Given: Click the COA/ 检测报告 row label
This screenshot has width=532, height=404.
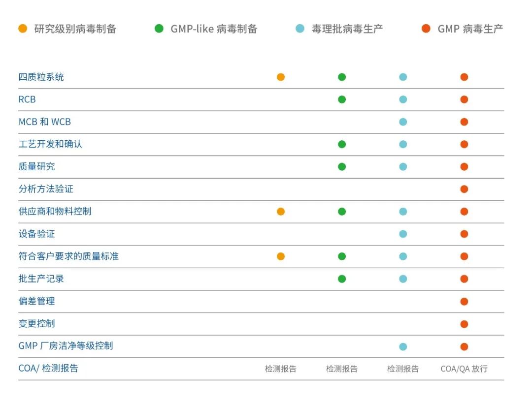Looking at the screenshot, I should click(48, 368).
